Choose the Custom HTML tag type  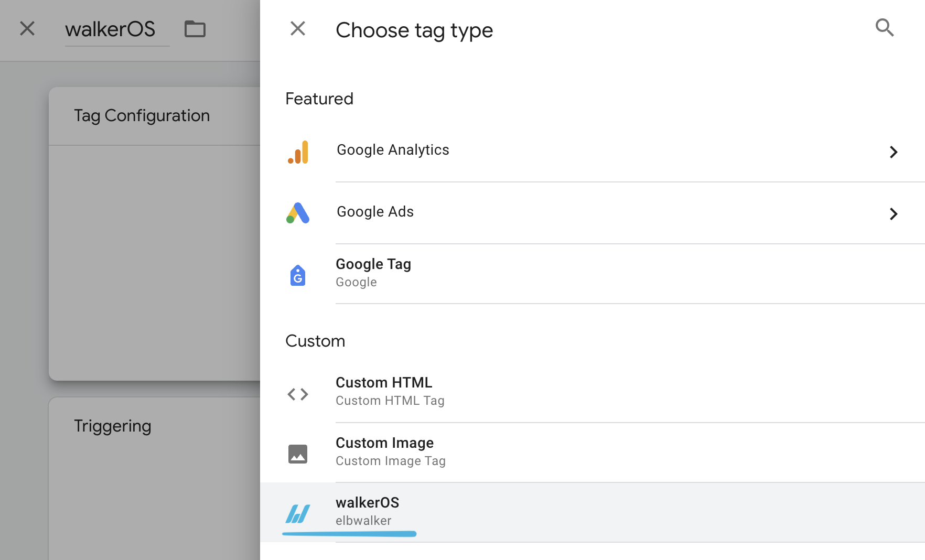[593, 393]
